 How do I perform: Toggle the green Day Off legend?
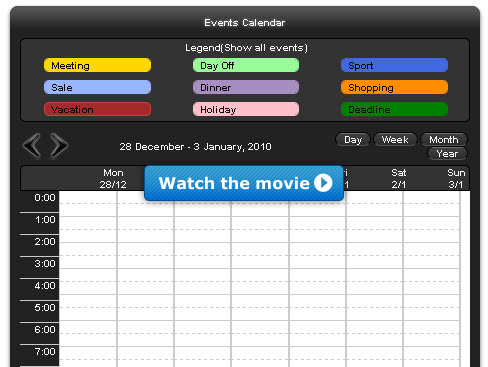[246, 65]
